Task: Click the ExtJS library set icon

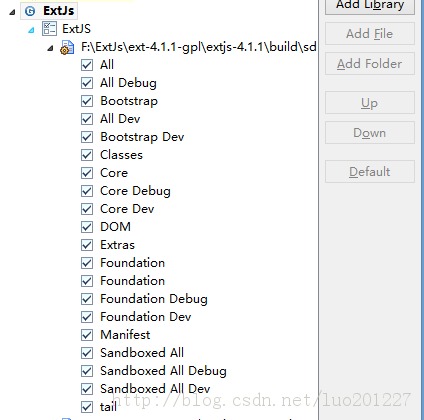Action: coord(49,29)
